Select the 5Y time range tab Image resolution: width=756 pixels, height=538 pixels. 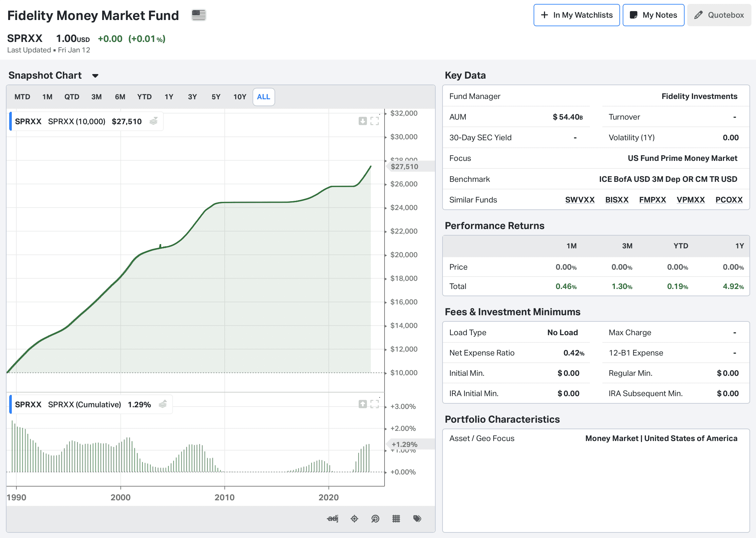[x=216, y=97]
